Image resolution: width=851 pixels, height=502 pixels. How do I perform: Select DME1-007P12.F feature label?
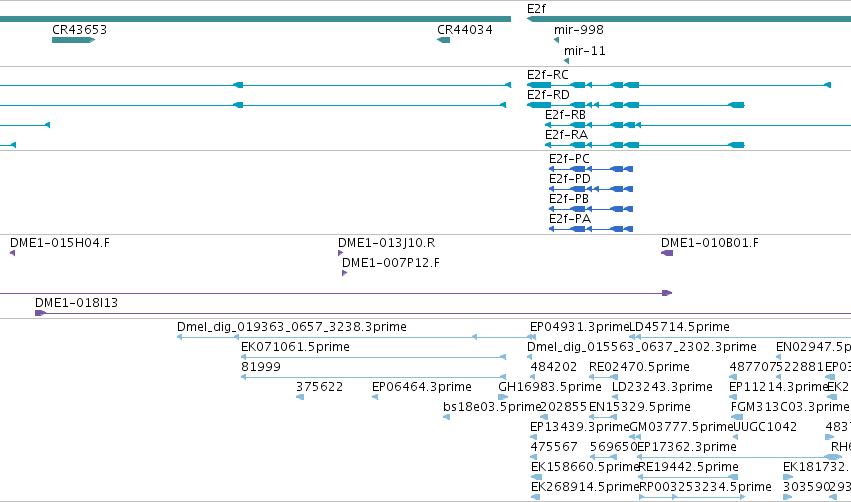(391, 263)
